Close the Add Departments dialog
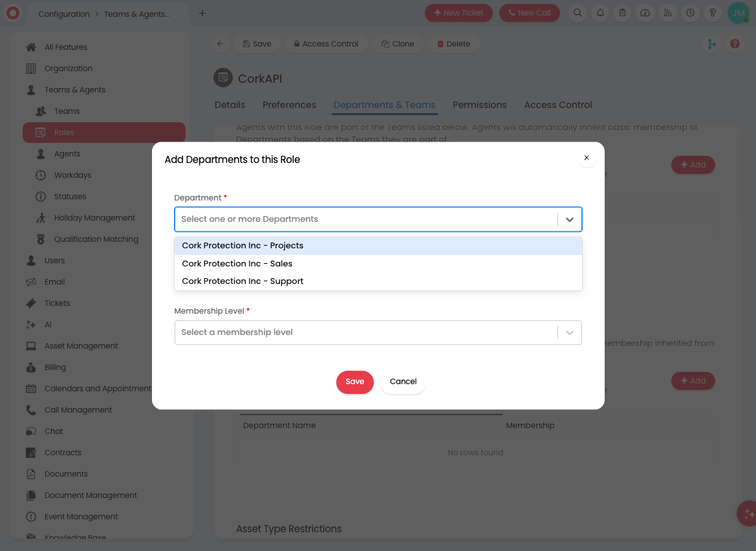The height and width of the screenshot is (551, 756). 587,158
